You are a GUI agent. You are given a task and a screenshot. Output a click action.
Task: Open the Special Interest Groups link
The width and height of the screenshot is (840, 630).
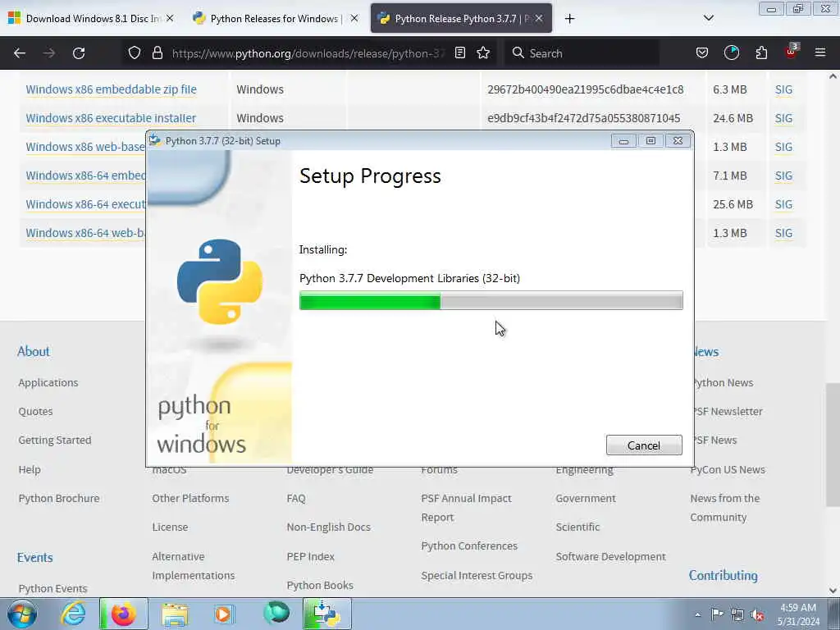tap(477, 575)
